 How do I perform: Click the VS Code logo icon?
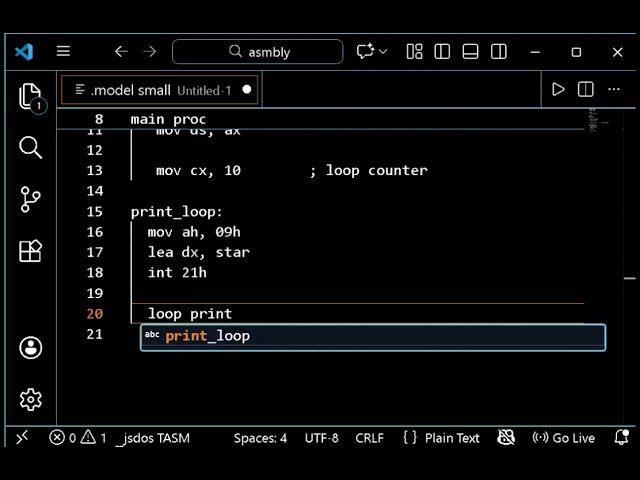(x=24, y=52)
